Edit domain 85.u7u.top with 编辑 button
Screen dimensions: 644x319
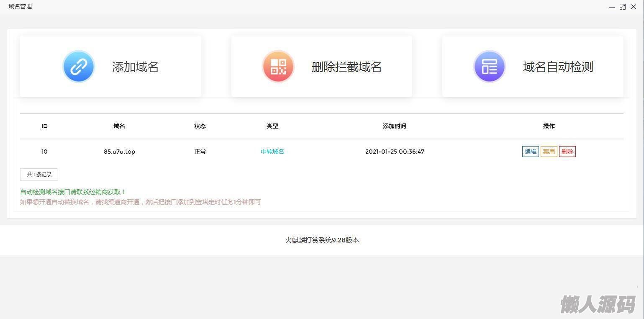(x=530, y=152)
